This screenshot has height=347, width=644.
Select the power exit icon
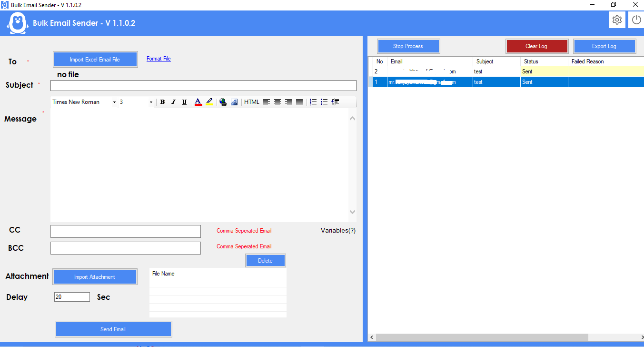pyautogui.click(x=636, y=20)
